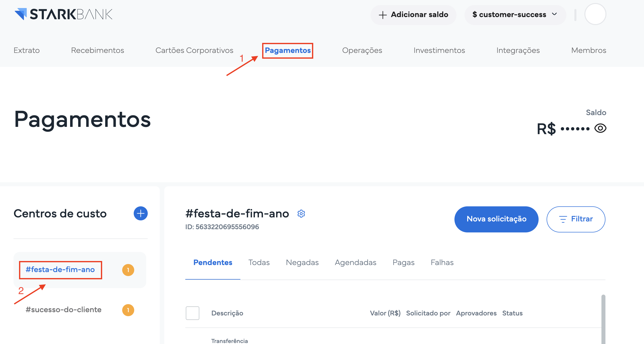Show Todas requests
This screenshot has width=644, height=344.
(x=259, y=263)
